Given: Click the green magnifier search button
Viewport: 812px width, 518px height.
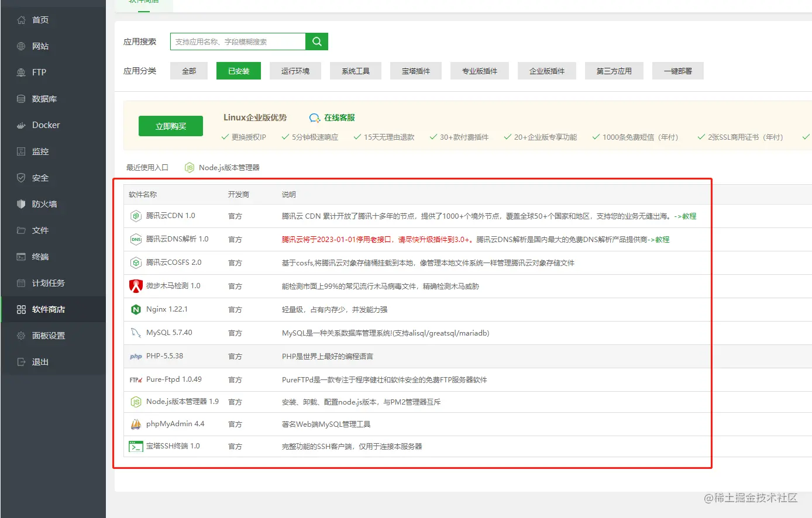Looking at the screenshot, I should coord(316,42).
